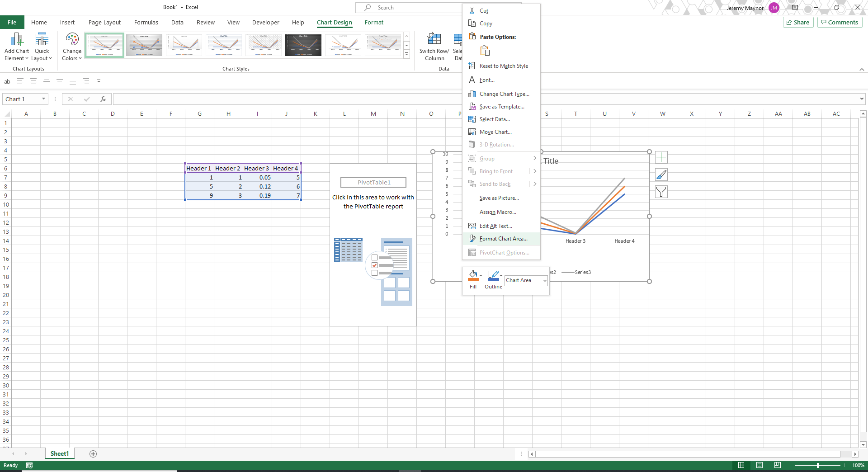Open the Chart Filters funnel button
Screen dimensions: 868x472
pyautogui.click(x=661, y=192)
